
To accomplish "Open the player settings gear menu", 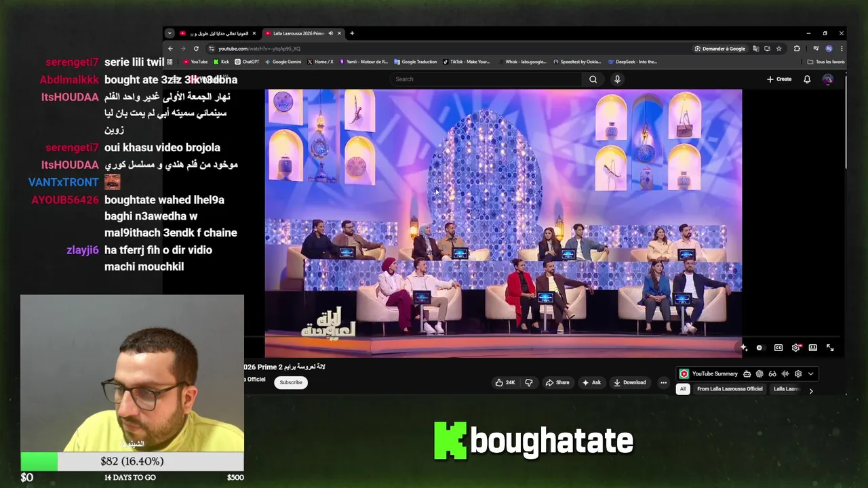I will click(x=795, y=348).
